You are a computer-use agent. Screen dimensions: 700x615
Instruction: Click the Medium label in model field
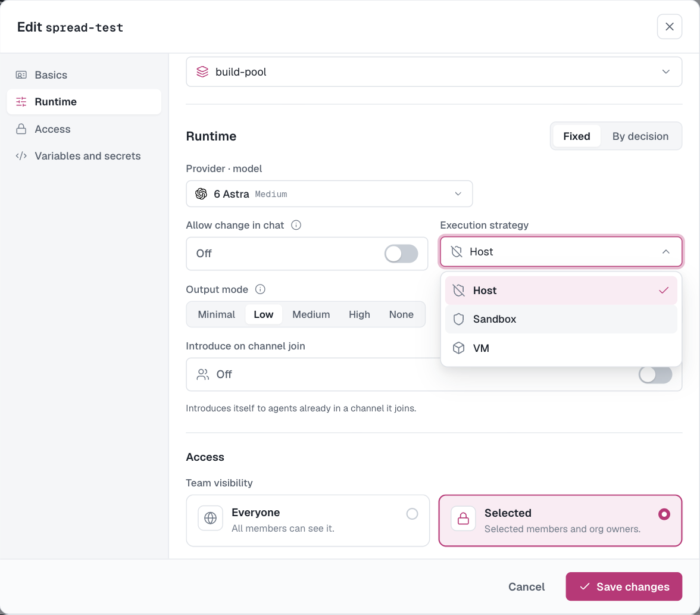(x=271, y=194)
